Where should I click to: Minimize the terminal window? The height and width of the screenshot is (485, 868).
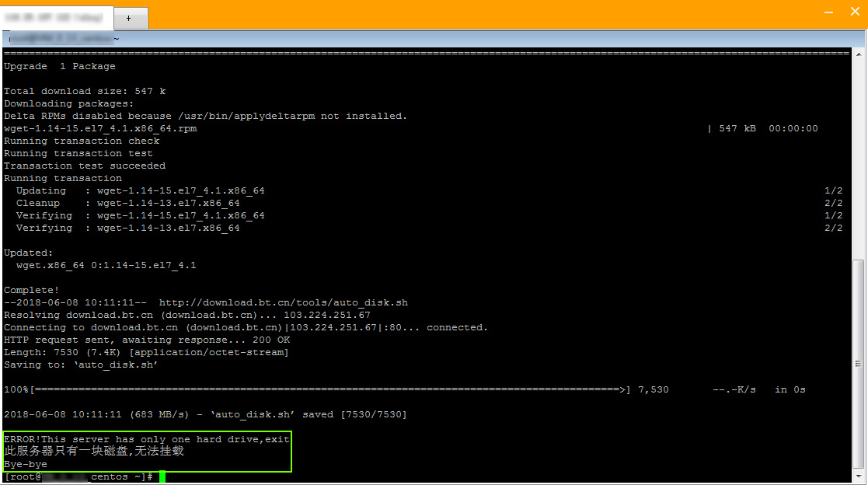[x=828, y=12]
